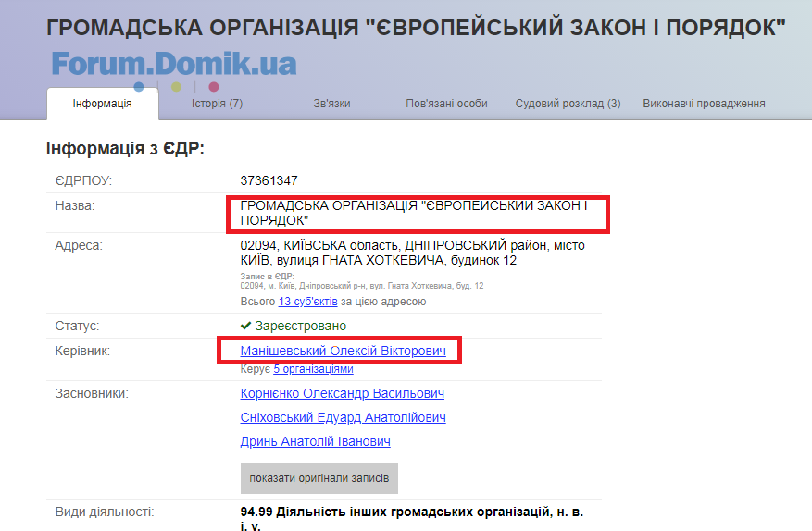Follow the 5 організаціями link

[x=313, y=369]
